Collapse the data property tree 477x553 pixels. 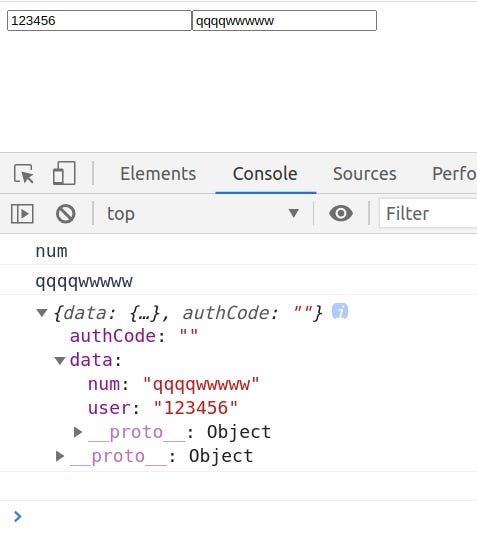click(x=60, y=360)
